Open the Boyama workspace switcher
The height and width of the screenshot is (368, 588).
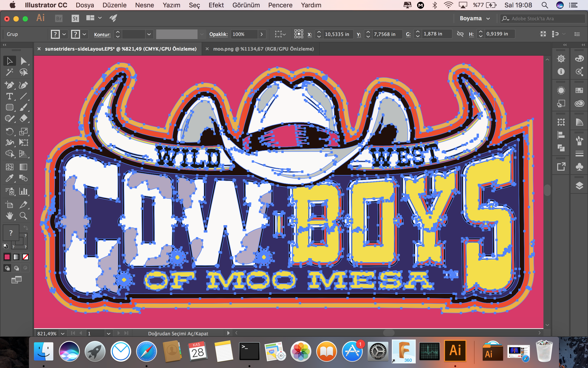[x=475, y=18]
